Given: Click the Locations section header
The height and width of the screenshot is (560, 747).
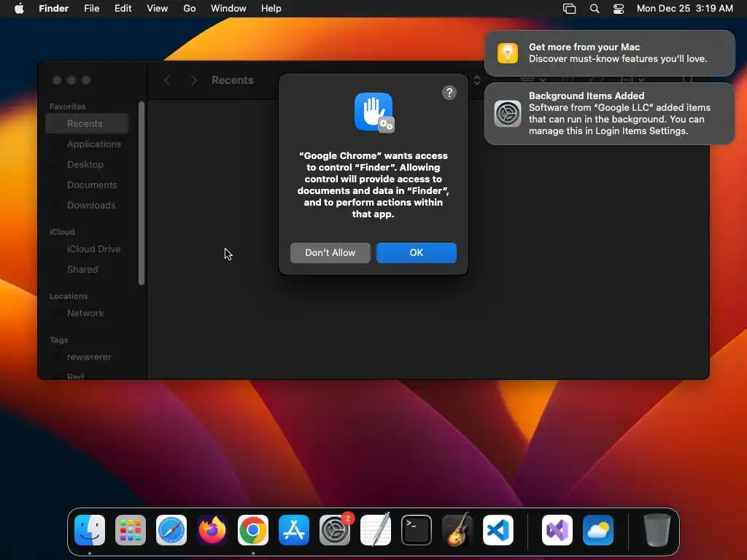Looking at the screenshot, I should pos(69,296).
